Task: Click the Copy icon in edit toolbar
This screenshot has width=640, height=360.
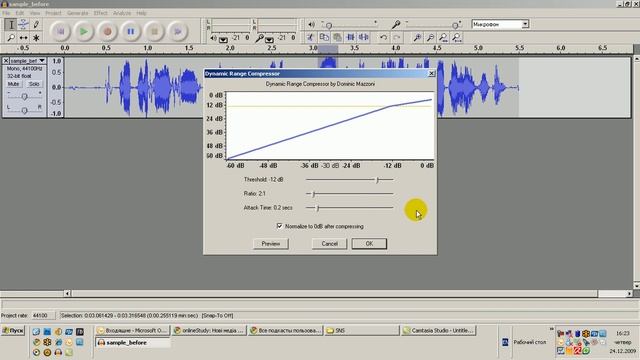Action: pos(324,38)
